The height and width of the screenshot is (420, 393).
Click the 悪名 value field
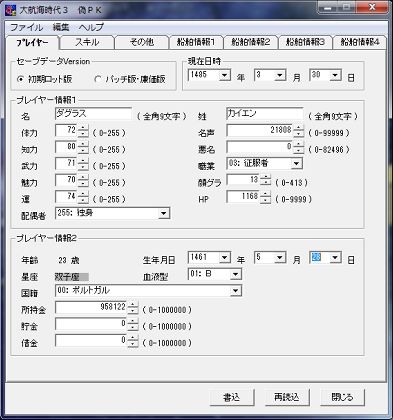[260, 147]
